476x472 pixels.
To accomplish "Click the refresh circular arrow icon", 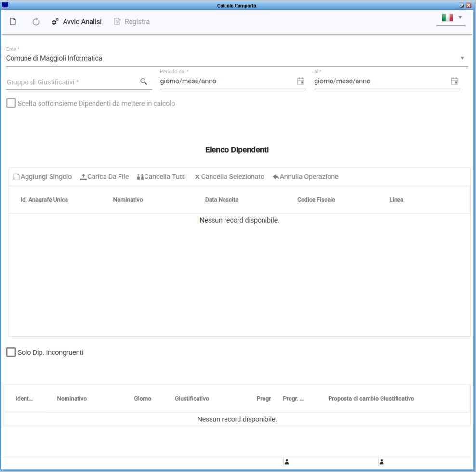I will 36,22.
